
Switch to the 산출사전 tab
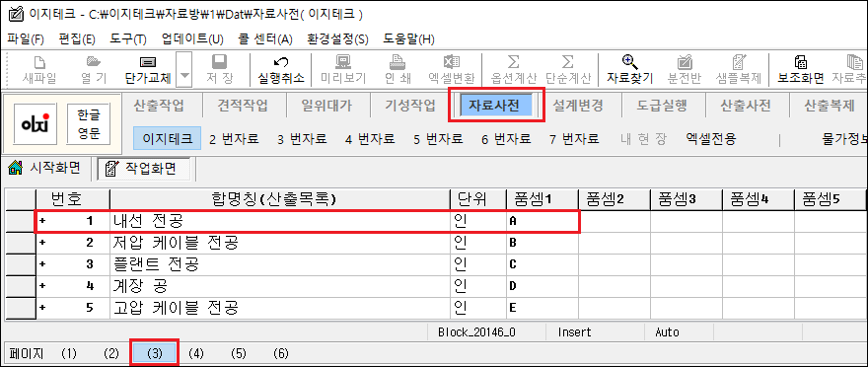click(747, 106)
